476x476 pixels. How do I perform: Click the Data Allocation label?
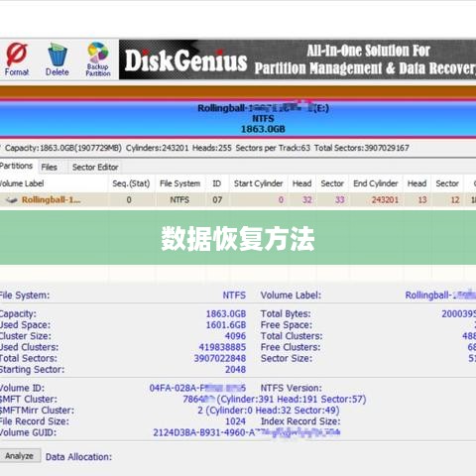point(78,457)
